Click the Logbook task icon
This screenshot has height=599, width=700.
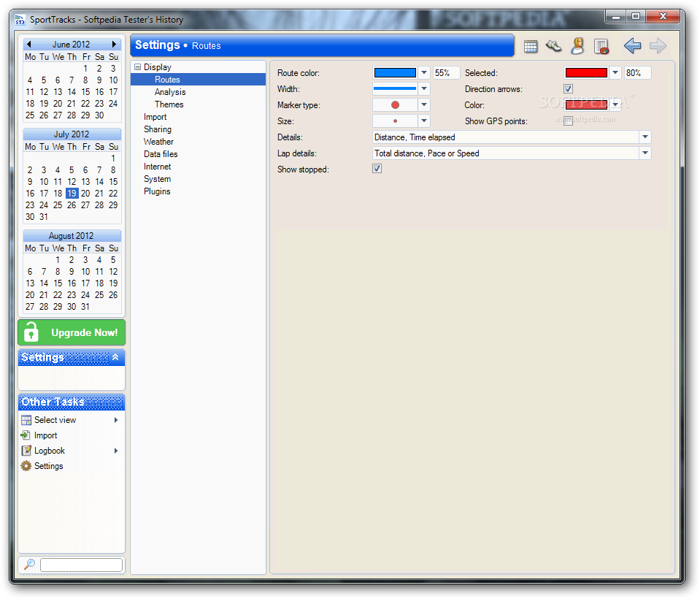pos(26,450)
